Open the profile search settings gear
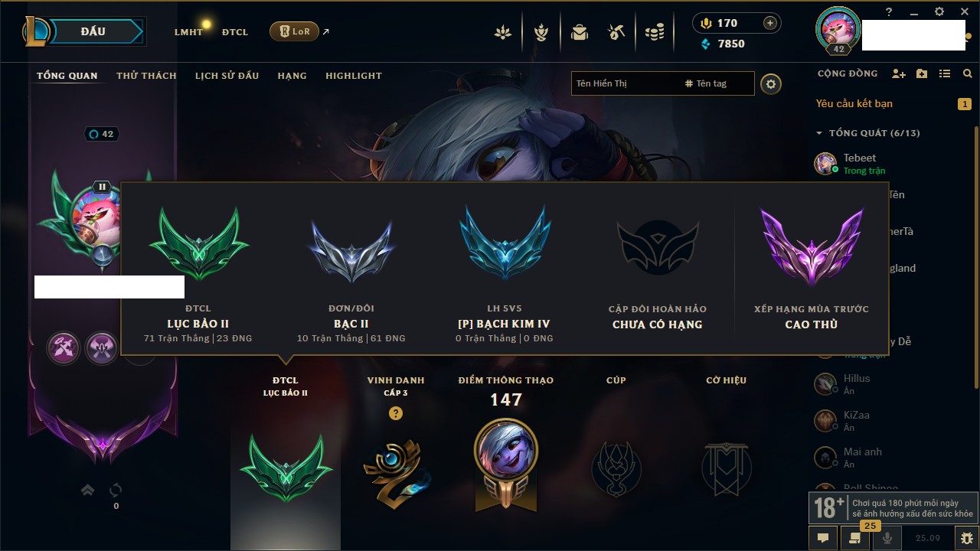The image size is (980, 551). pyautogui.click(x=771, y=83)
